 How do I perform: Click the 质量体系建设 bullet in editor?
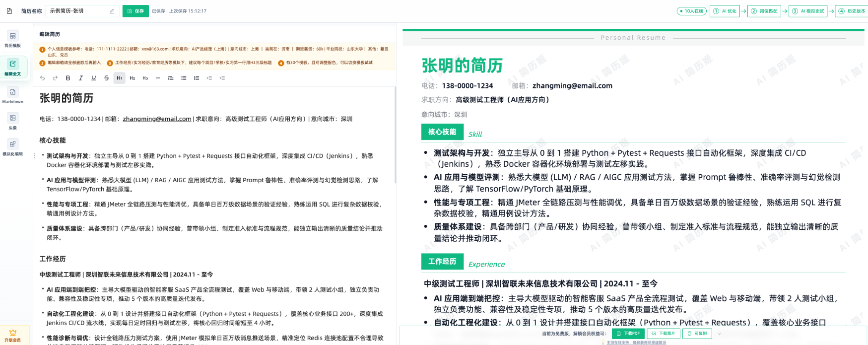[x=214, y=233]
